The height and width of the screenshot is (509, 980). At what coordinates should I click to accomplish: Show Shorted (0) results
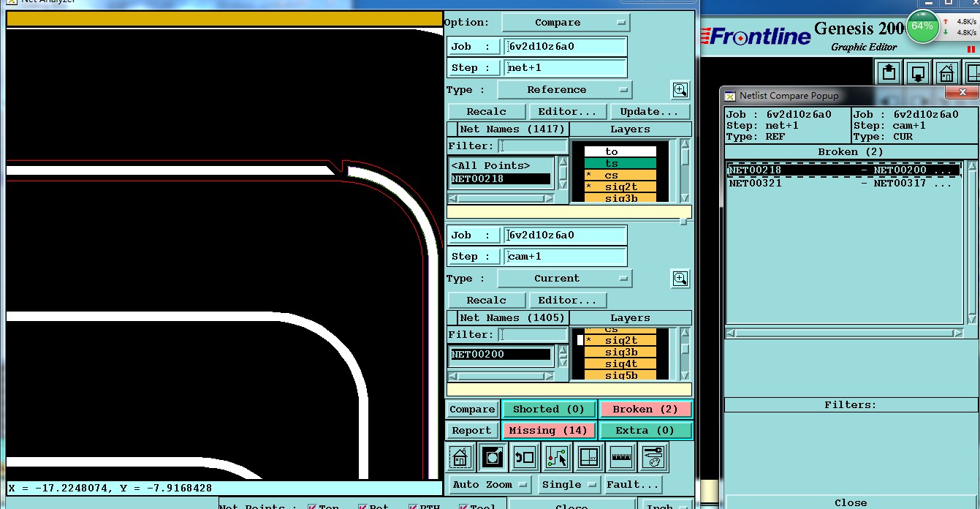coord(549,410)
